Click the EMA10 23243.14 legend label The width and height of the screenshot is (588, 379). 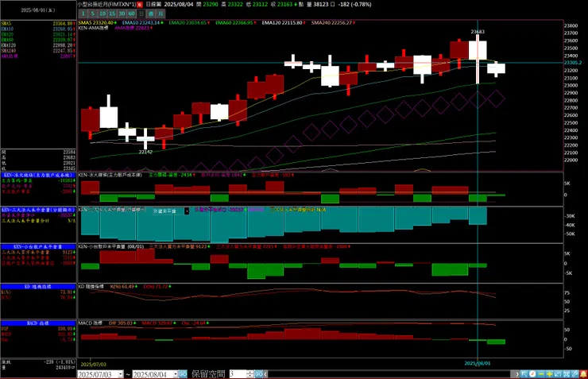click(x=141, y=23)
